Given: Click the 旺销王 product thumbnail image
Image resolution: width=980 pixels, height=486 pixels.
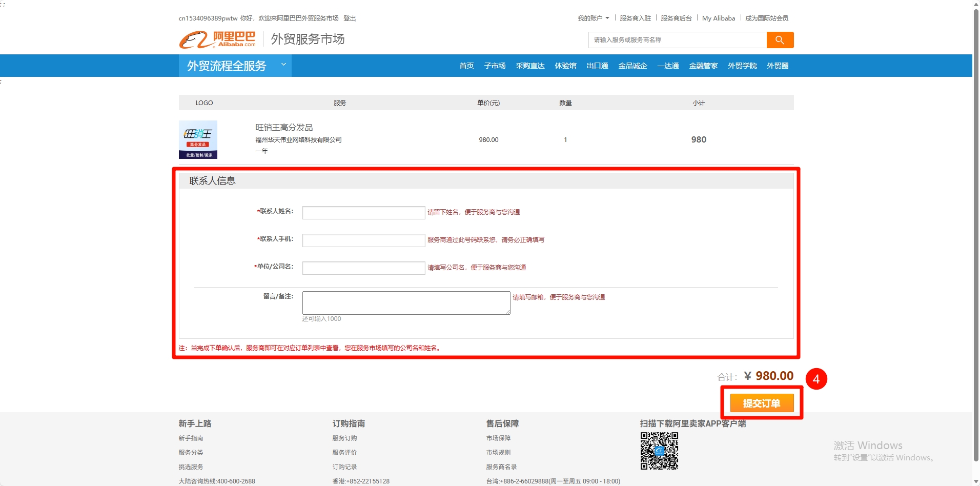Looking at the screenshot, I should click(198, 139).
